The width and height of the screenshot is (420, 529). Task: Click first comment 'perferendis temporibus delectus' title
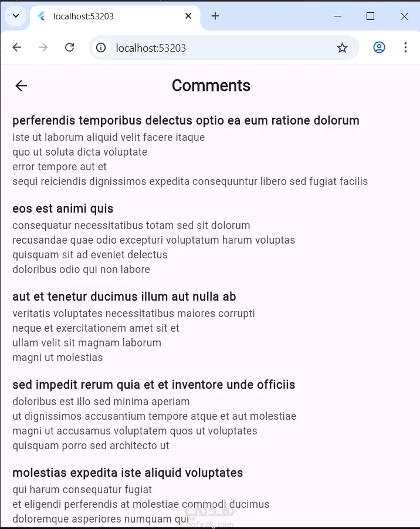(x=185, y=120)
